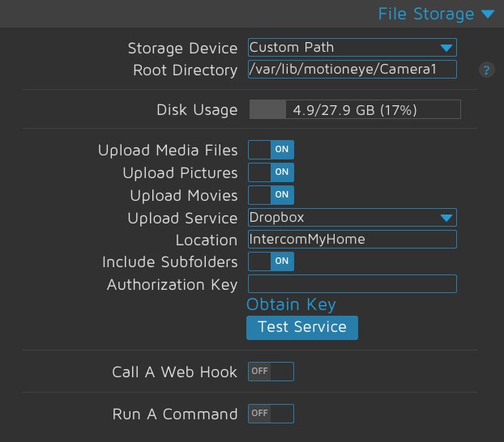The image size is (504, 442).
Task: Click the Test Service button
Action: pyautogui.click(x=302, y=328)
